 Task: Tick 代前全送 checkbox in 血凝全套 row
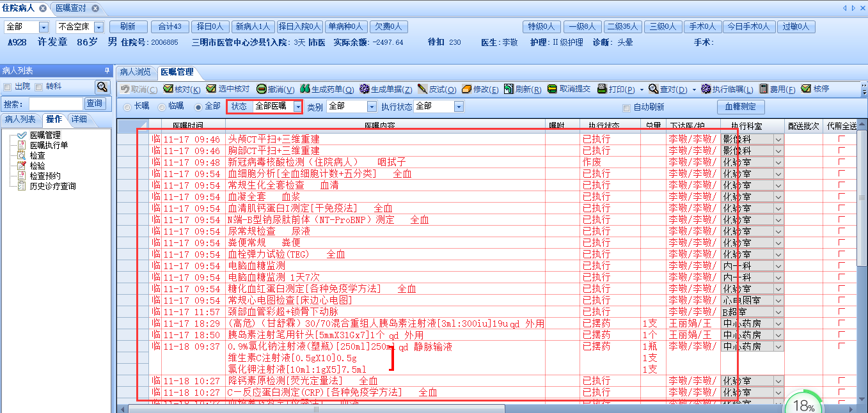[841, 196]
